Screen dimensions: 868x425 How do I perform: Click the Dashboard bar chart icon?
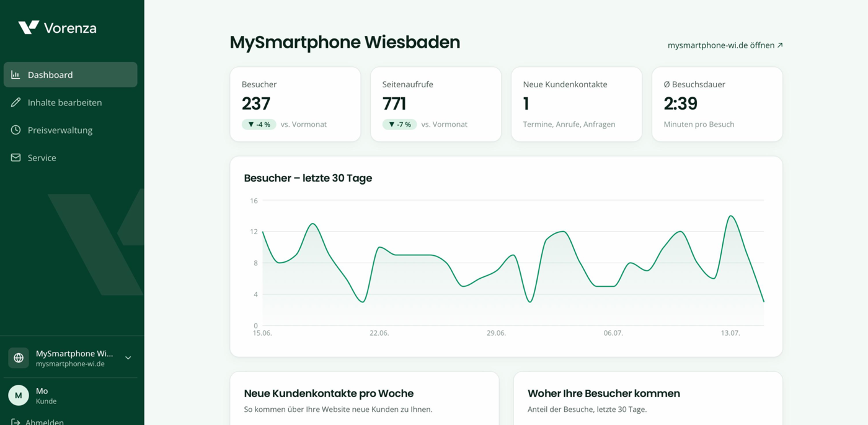click(15, 74)
